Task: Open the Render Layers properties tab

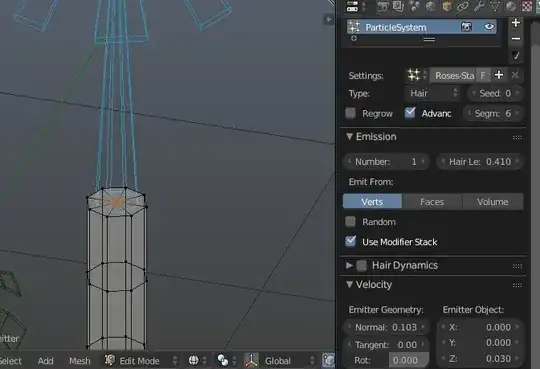Action: (398, 6)
